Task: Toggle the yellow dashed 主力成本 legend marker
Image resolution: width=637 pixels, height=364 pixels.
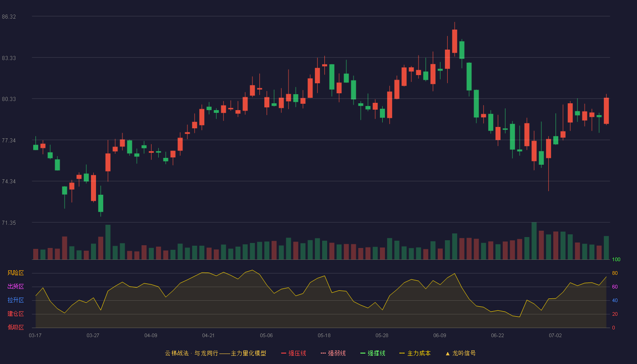Action: click(402, 353)
